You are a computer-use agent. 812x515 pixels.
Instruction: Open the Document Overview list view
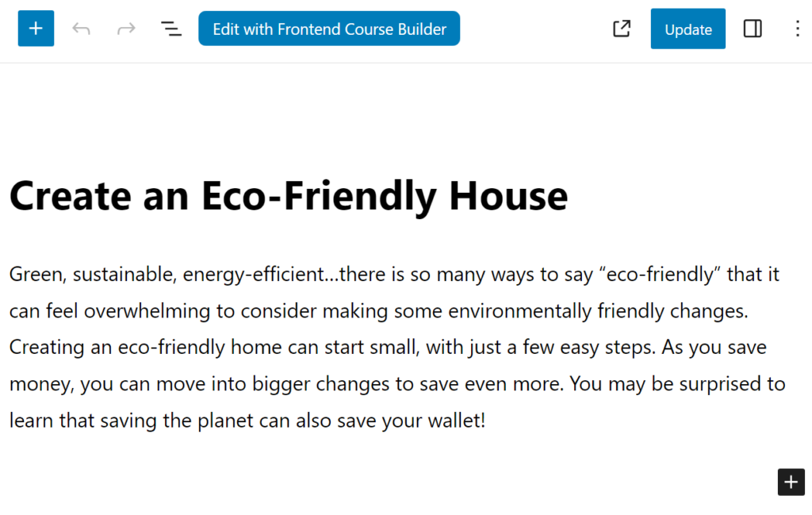[171, 29]
